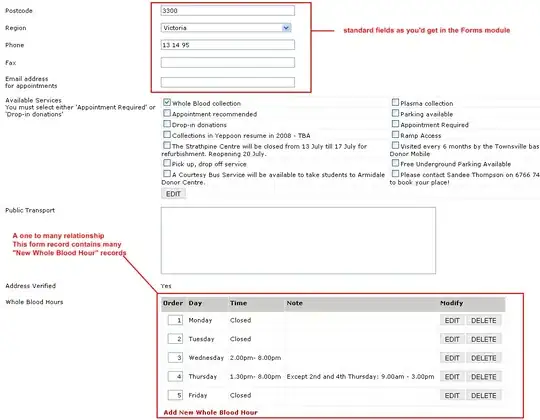Tick the Strathpine Centre closed checkbox
This screenshot has height=420, width=540.
tap(167, 145)
